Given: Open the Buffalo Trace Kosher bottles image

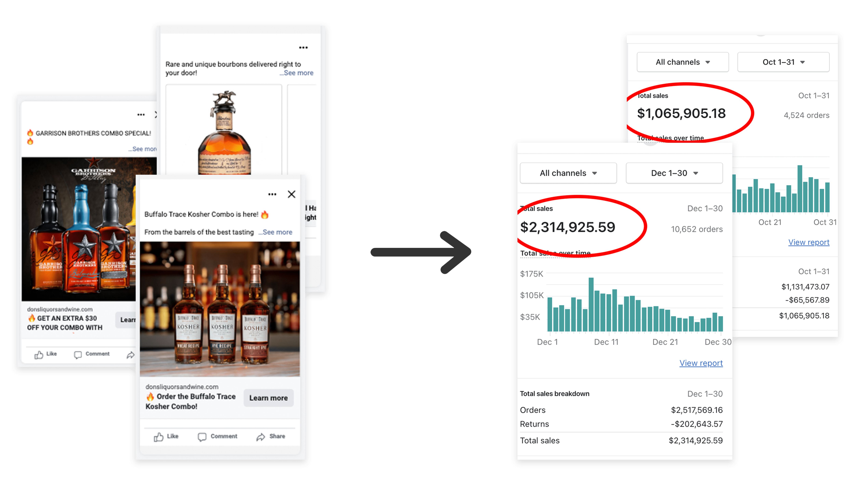Looking at the screenshot, I should pos(220,309).
